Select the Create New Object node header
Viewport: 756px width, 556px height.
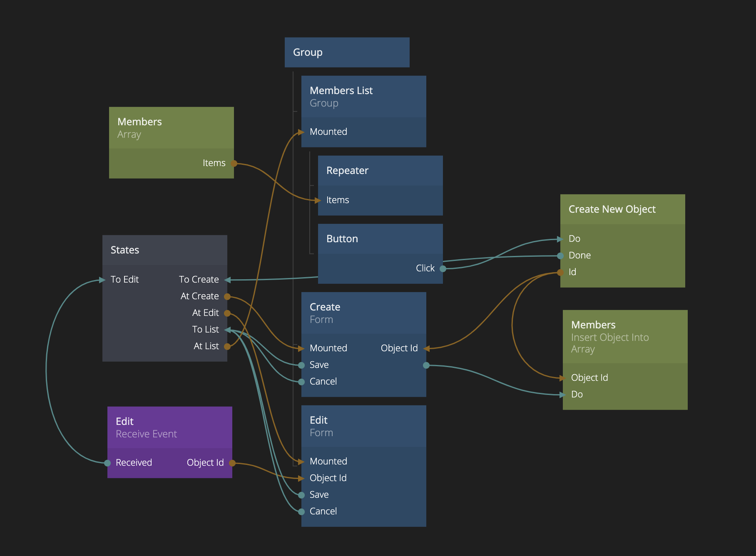pyautogui.click(x=622, y=209)
